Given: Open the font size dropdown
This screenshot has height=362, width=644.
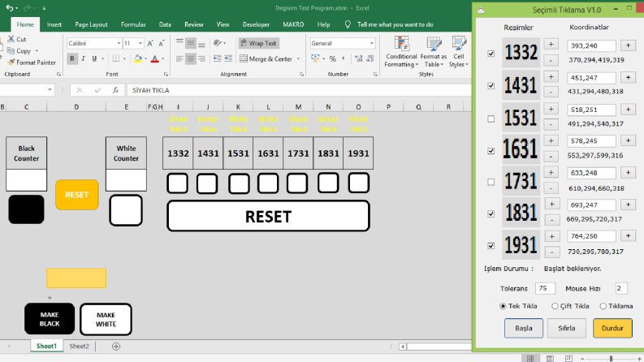Looking at the screenshot, I should 140,43.
